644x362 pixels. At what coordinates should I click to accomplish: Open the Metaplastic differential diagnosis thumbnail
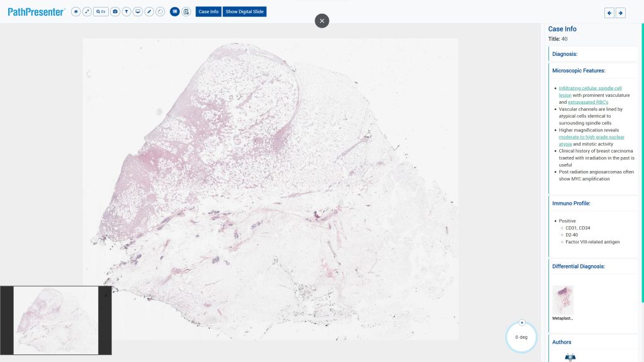563,300
